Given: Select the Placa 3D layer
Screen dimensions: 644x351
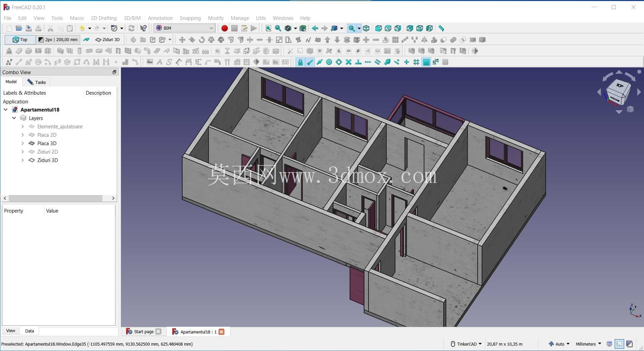Looking at the screenshot, I should coord(47,143).
